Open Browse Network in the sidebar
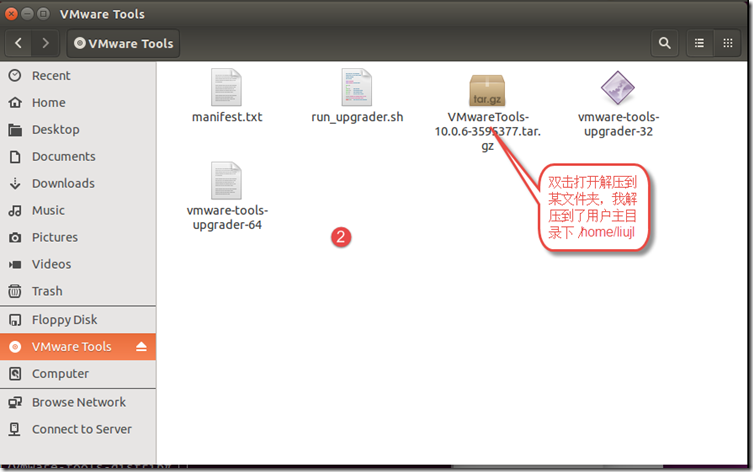 78,402
